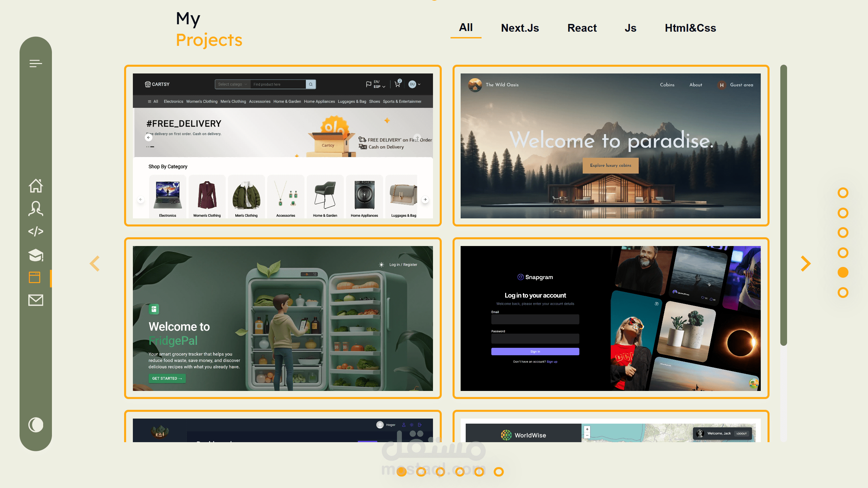The image size is (868, 488).
Task: Click the Electronics category nav link
Action: [x=173, y=101]
